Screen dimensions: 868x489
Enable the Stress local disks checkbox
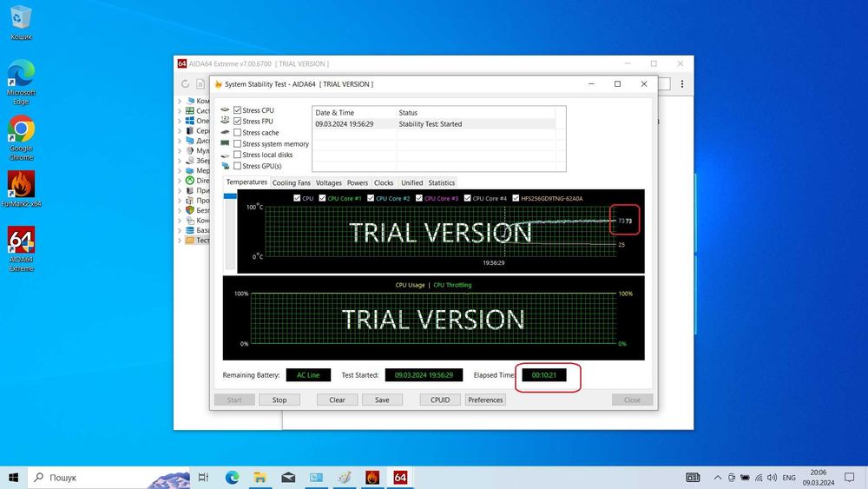click(237, 155)
